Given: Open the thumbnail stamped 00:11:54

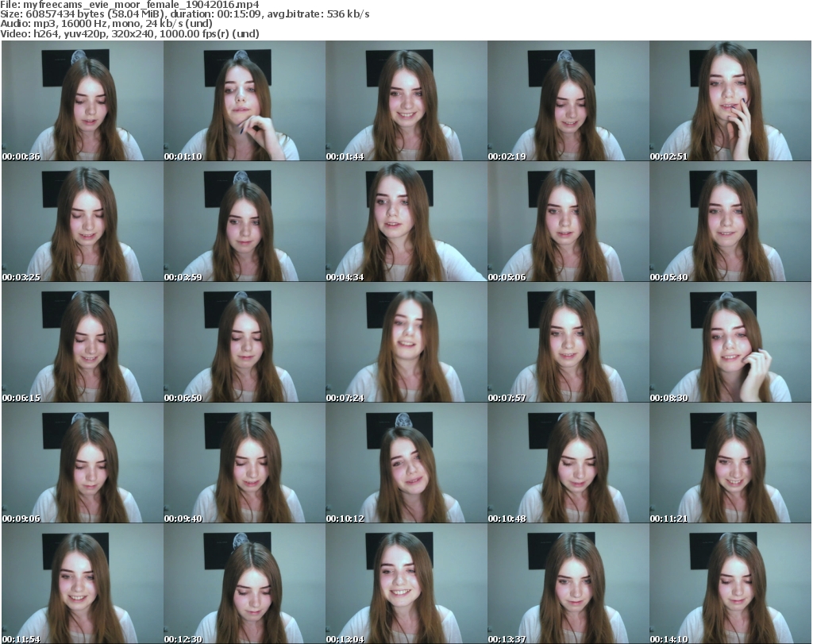Looking at the screenshot, I should tap(83, 584).
